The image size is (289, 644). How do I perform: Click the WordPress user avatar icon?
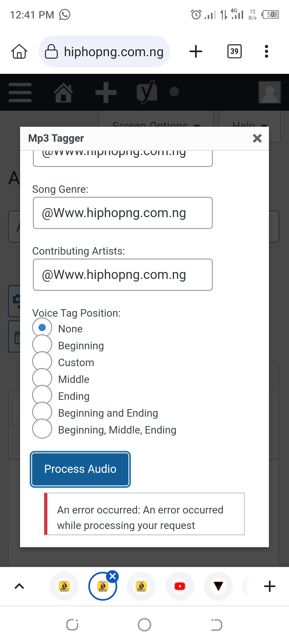click(x=269, y=92)
